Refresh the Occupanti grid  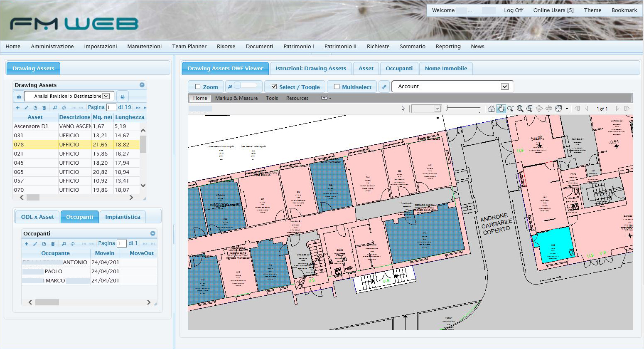point(73,244)
